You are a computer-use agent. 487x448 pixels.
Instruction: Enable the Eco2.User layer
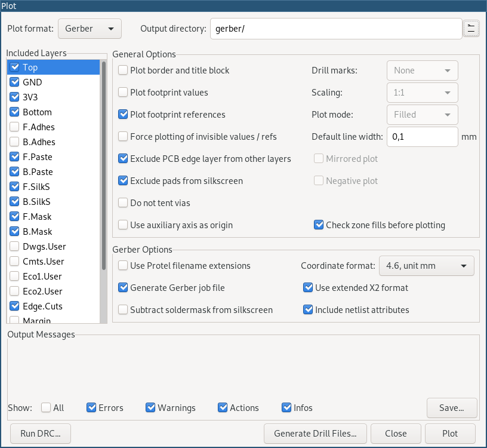tap(14, 291)
